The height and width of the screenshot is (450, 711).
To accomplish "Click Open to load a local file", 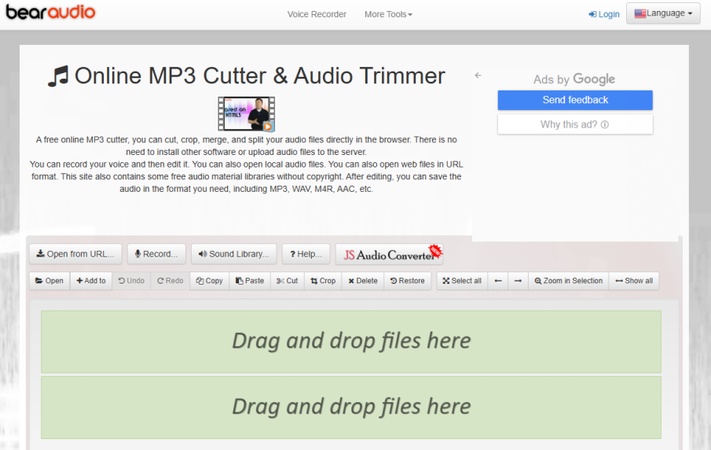I will click(x=49, y=281).
